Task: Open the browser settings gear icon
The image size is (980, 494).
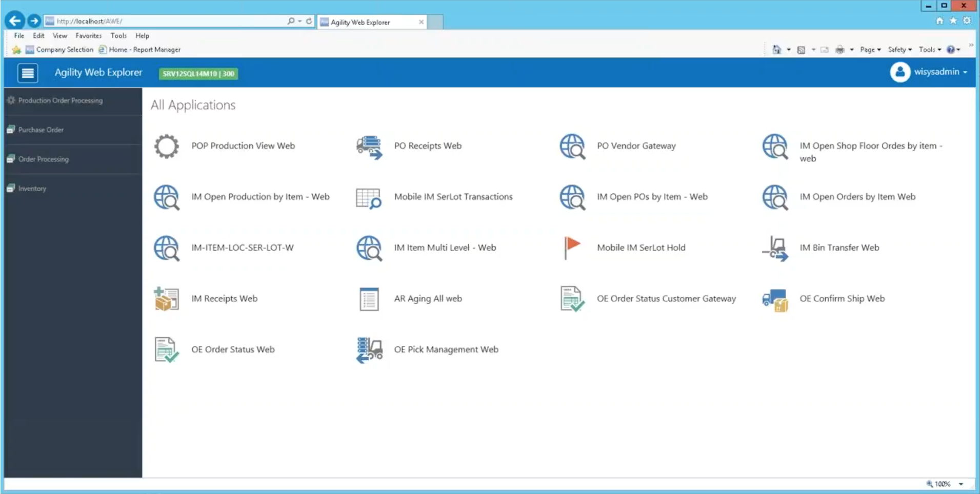Action: pos(967,20)
